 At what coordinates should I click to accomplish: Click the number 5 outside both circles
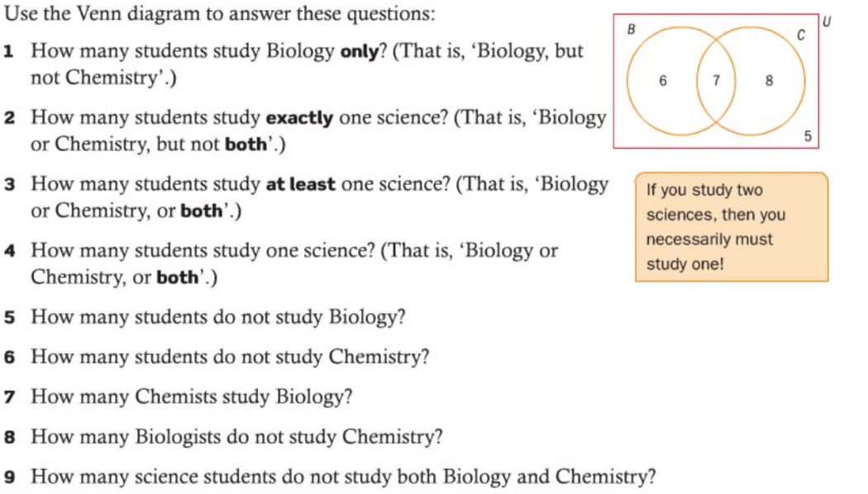click(808, 135)
